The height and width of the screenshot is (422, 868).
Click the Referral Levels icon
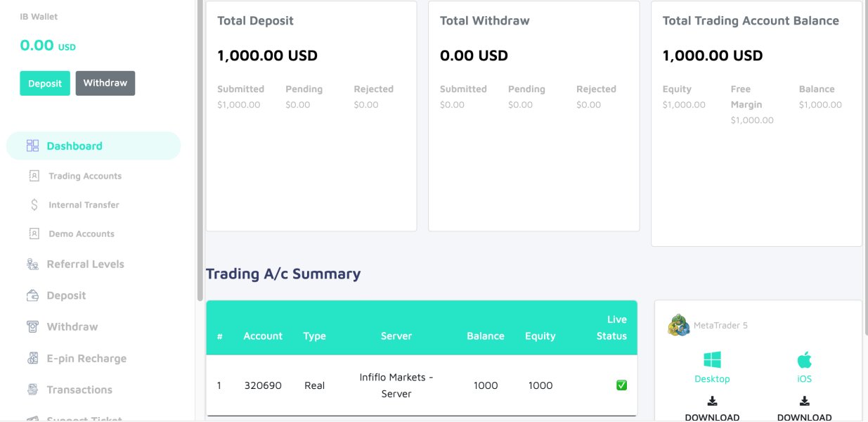pyautogui.click(x=32, y=264)
